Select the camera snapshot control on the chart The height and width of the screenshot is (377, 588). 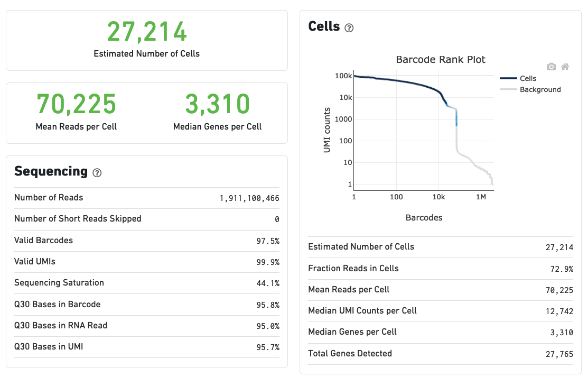551,67
